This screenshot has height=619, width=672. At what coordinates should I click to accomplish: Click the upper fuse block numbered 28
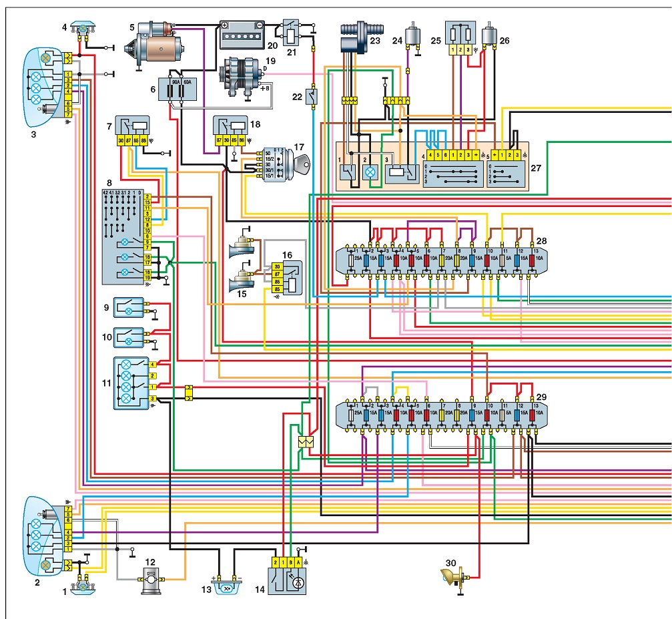tap(441, 260)
